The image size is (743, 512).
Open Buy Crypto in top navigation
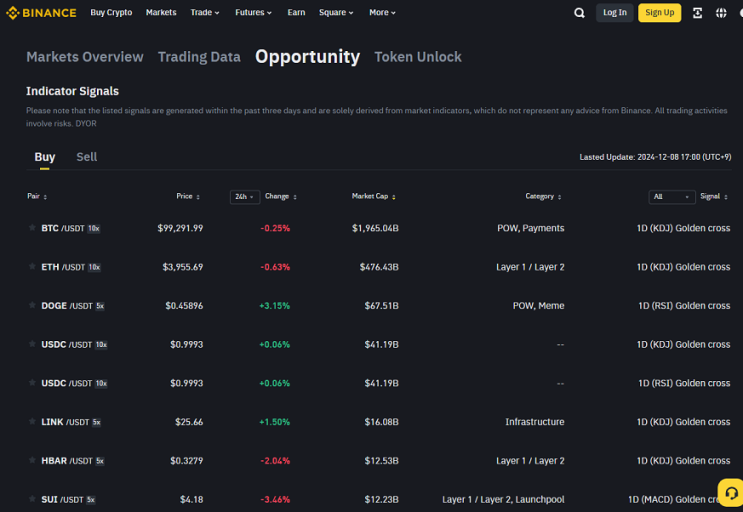(x=111, y=13)
